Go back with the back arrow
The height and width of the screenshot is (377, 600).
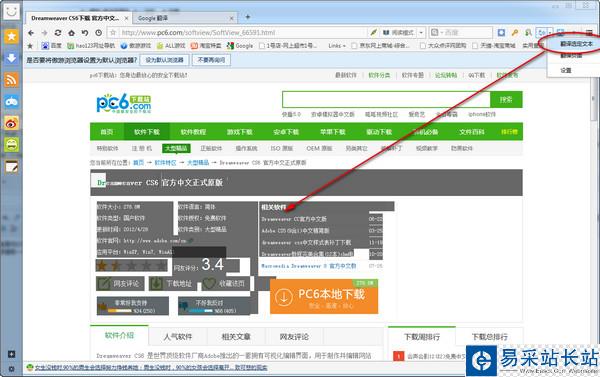(x=31, y=33)
